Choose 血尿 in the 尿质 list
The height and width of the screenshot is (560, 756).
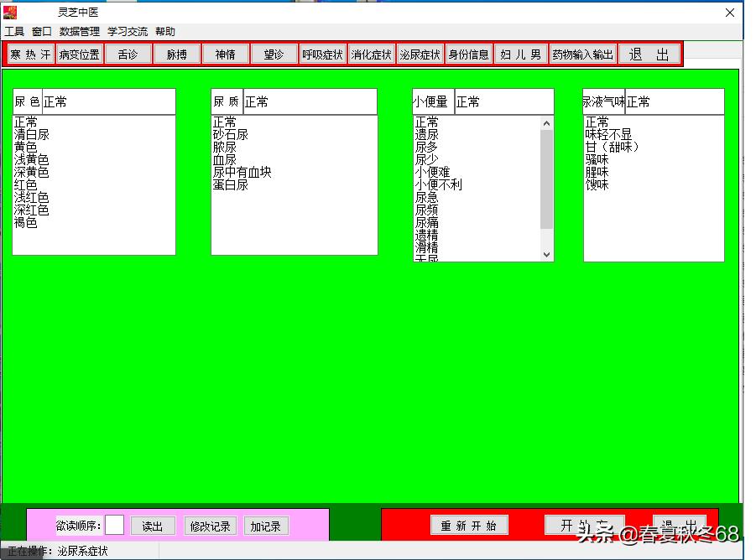[224, 160]
